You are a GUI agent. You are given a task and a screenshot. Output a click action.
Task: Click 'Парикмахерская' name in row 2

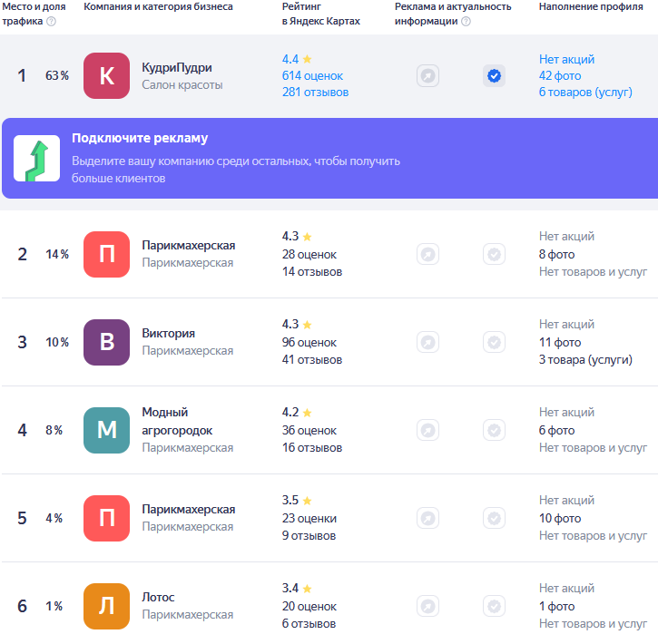tap(189, 245)
